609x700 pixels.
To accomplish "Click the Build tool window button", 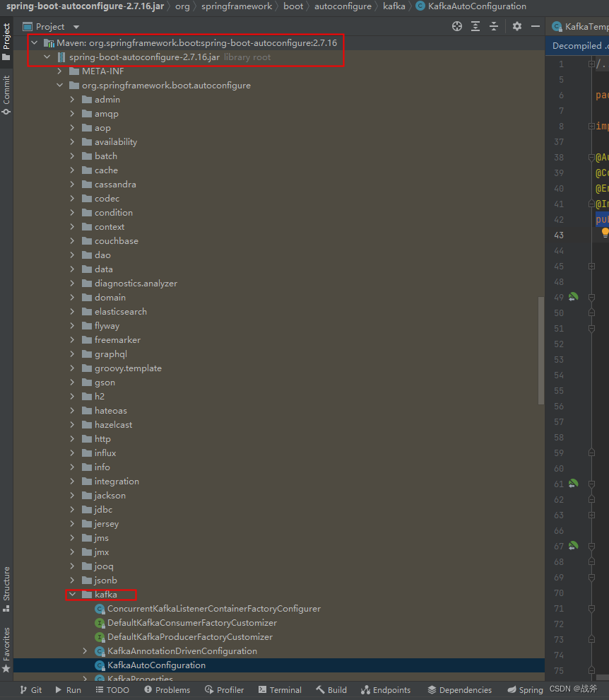I will (x=331, y=689).
